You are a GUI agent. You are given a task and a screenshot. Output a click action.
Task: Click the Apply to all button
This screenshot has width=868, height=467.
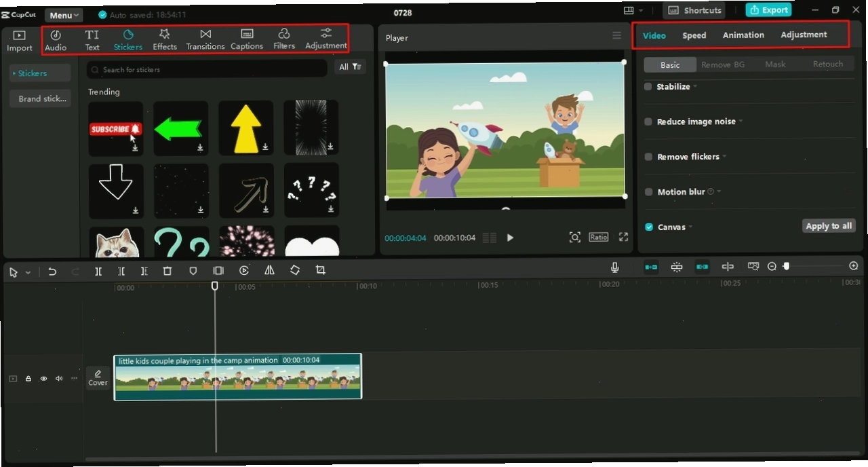[x=829, y=226]
